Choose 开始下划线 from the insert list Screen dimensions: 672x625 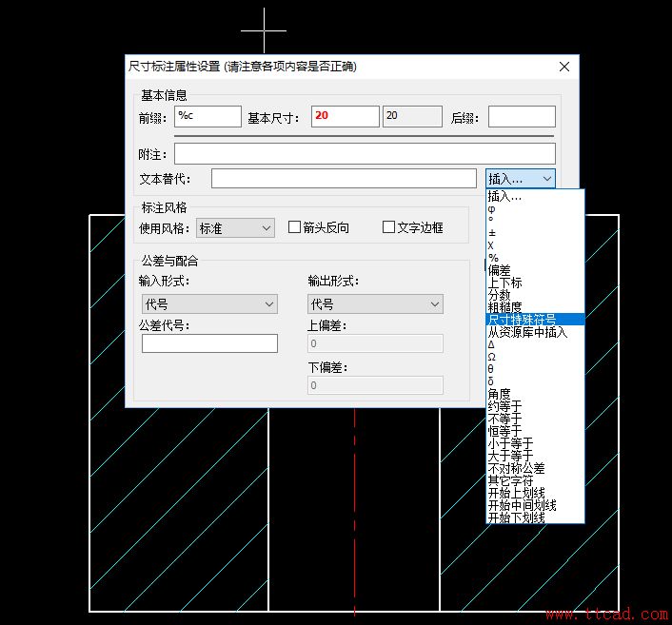[535, 518]
